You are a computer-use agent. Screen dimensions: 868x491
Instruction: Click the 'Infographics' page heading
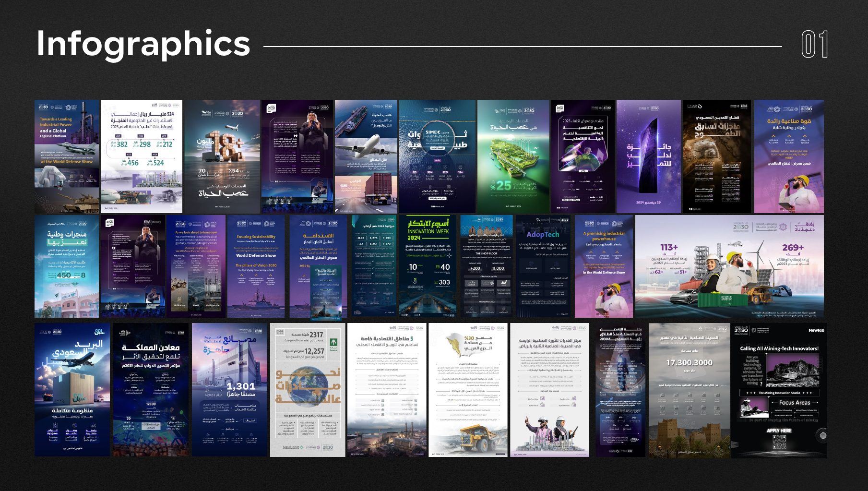click(143, 44)
